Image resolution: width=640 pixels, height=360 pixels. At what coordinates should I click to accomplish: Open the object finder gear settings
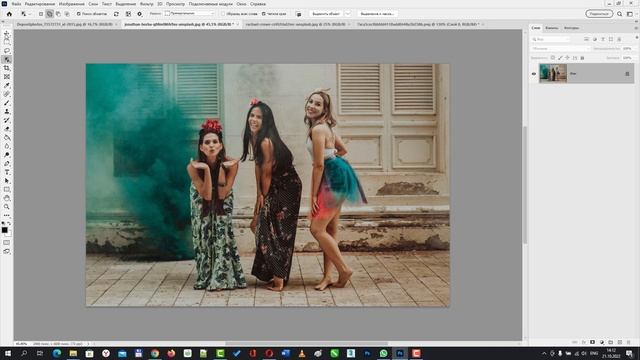click(x=140, y=14)
